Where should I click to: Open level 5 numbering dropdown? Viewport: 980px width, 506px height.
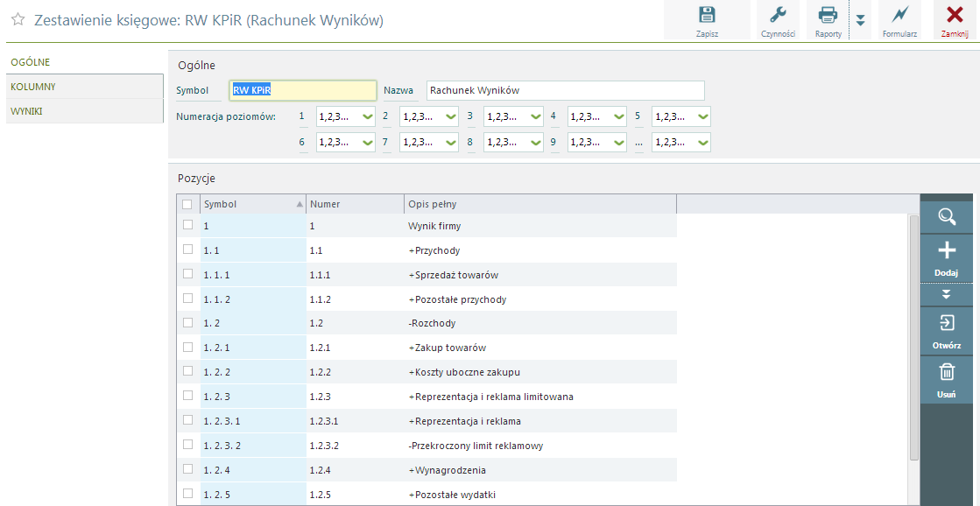(681, 116)
